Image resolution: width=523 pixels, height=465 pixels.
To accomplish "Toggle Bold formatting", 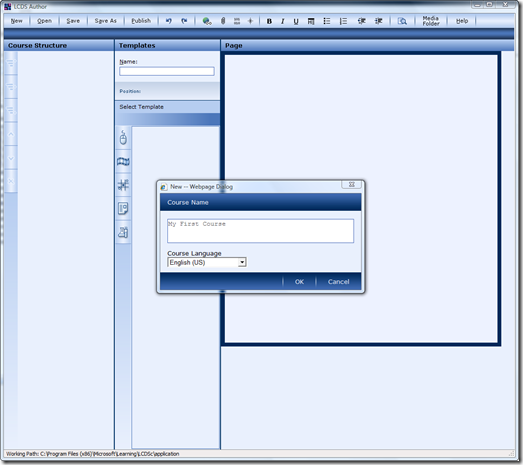I will coord(269,21).
